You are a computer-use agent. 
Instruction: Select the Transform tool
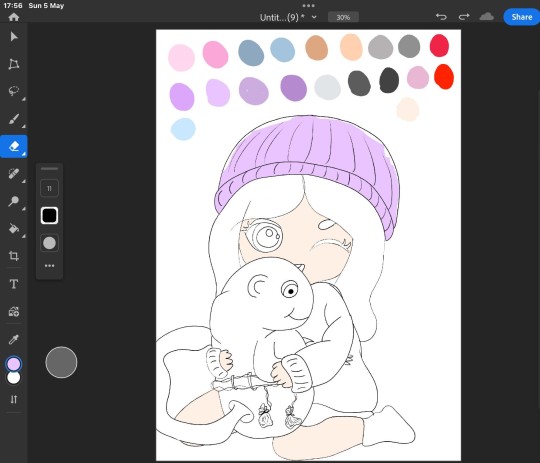click(x=14, y=64)
